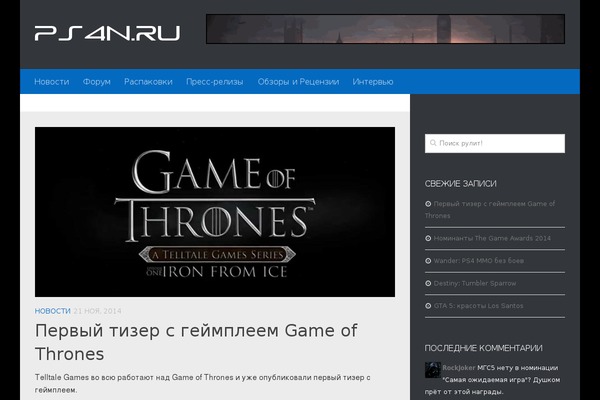Image resolution: width=600 pixels, height=400 pixels.
Task: Focus the Поиск рулит search field
Action: coord(495,143)
